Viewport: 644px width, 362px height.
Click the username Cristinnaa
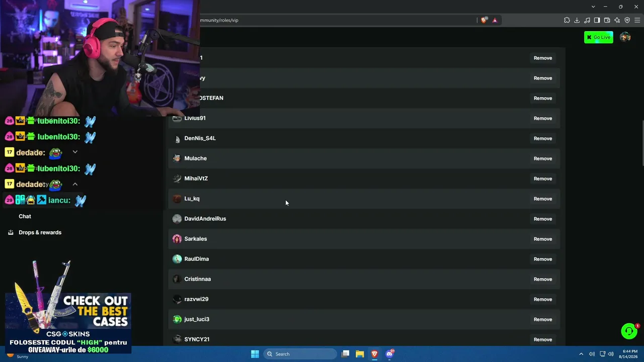point(198,279)
